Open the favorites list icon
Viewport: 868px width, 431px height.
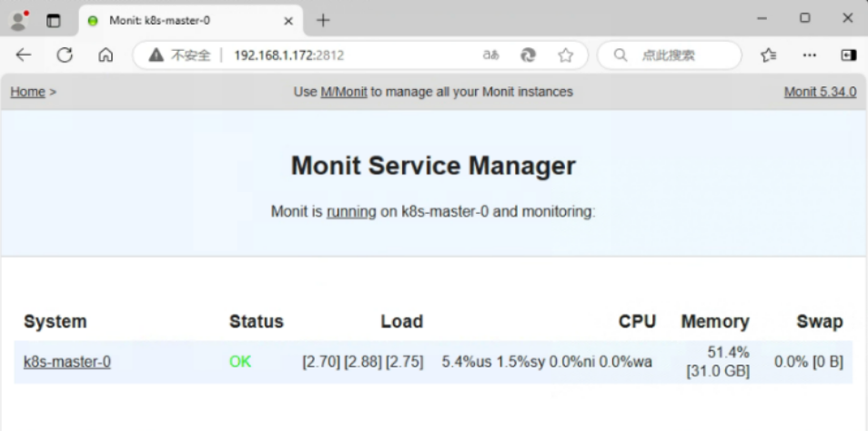(768, 55)
